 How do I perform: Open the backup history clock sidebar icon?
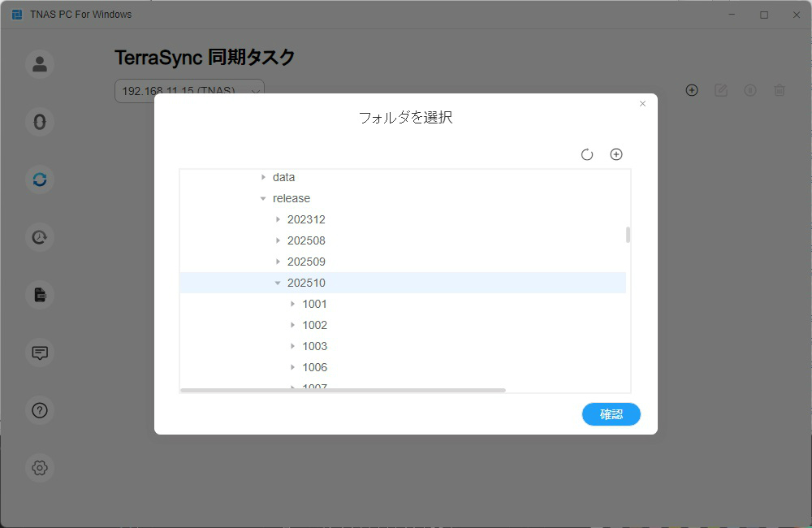coord(40,237)
